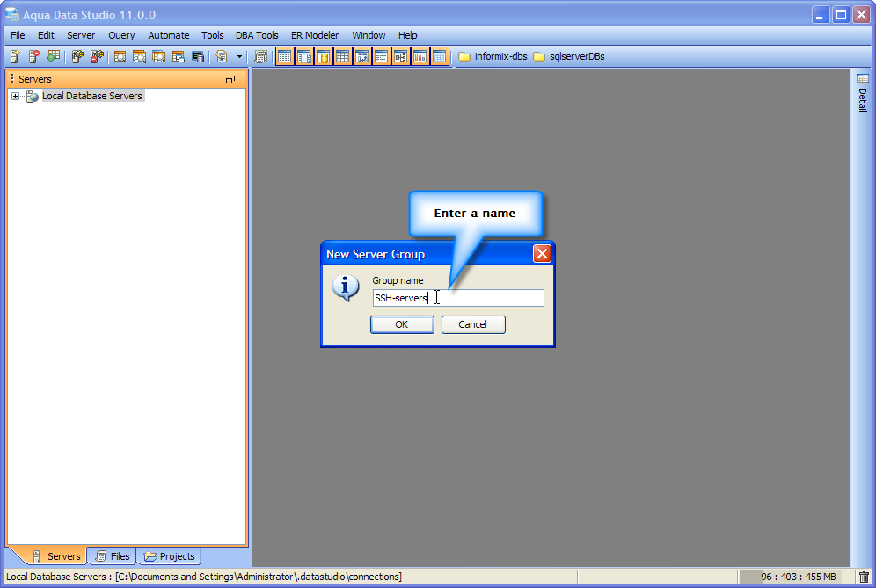Open the Query menu
The width and height of the screenshot is (876, 588).
(x=121, y=35)
